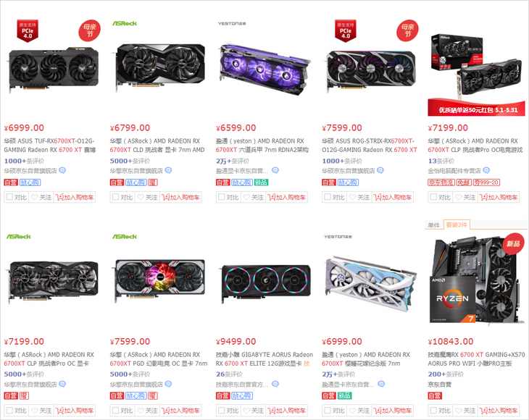Click cart icon for Yeston sakura ¥6999 card

(378, 411)
